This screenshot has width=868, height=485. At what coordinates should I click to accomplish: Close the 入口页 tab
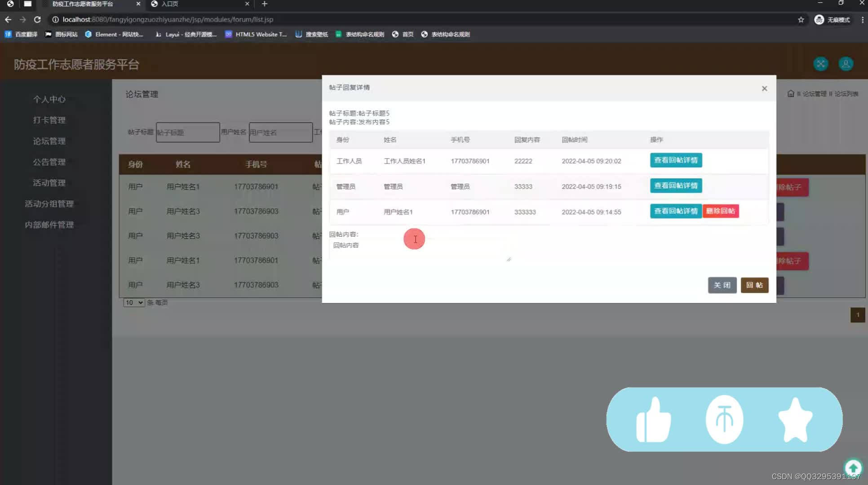point(247,4)
